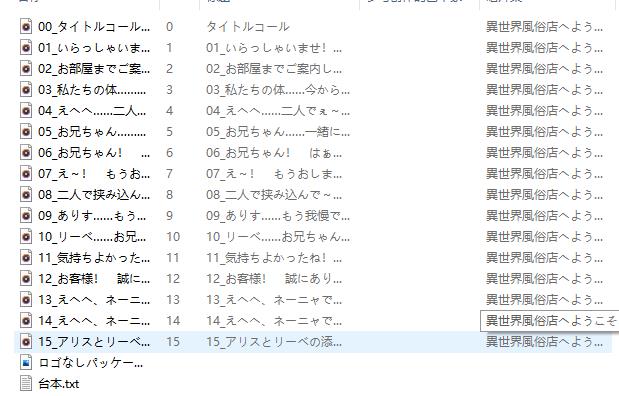Click title cell 09_ありす……もう我慢で
Image resolution: width=619 pixels, height=396 pixels.
278,216
